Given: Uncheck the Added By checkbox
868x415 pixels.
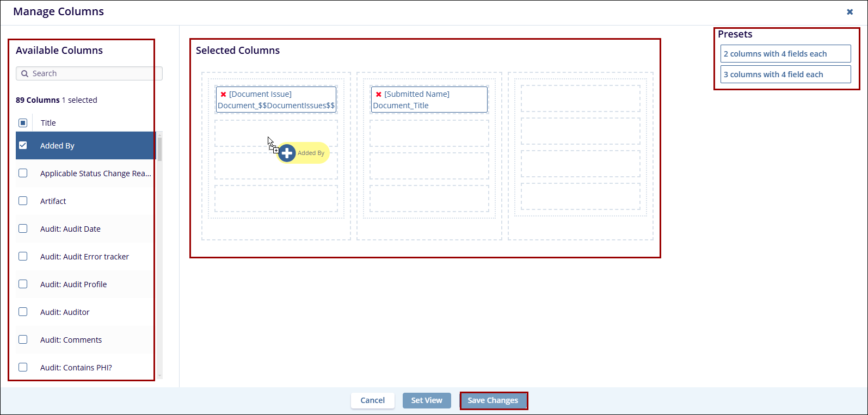Looking at the screenshot, I should point(23,145).
